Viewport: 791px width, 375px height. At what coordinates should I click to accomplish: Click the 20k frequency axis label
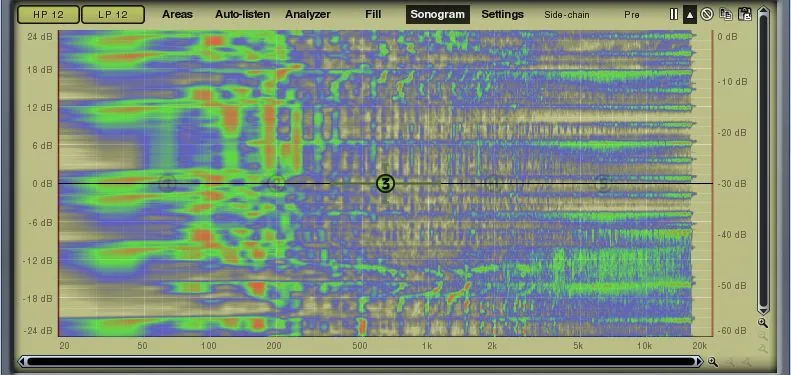pyautogui.click(x=699, y=346)
